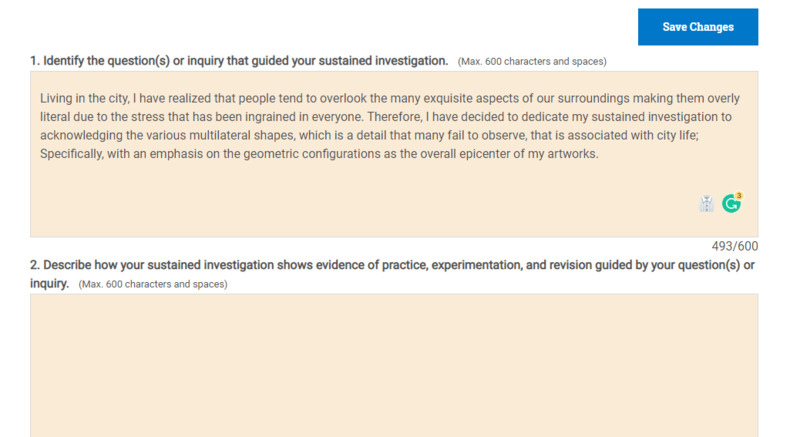Click the first '(Max. 600 characters and spaces)' note
Image resolution: width=800 pixels, height=437 pixels.
[x=532, y=62]
